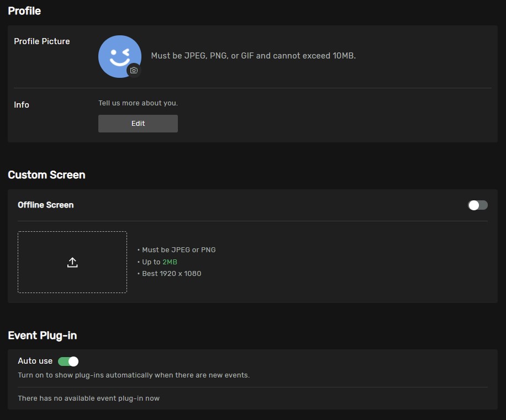This screenshot has width=506, height=420.
Task: Click the Profile Picture label
Action: point(42,41)
